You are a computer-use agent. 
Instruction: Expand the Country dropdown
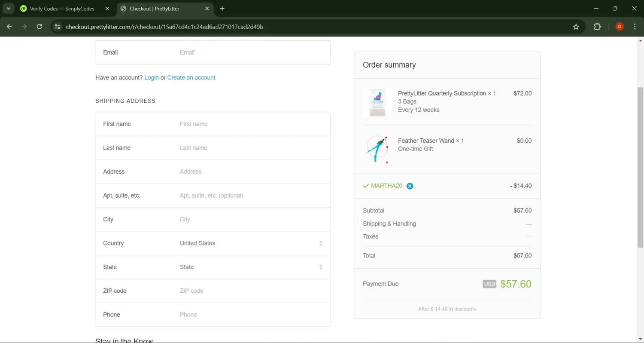(x=251, y=243)
